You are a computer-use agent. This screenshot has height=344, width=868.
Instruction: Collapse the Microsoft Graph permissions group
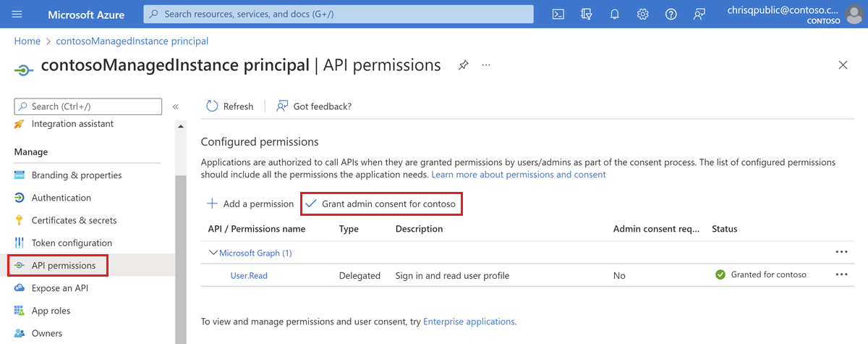(213, 253)
